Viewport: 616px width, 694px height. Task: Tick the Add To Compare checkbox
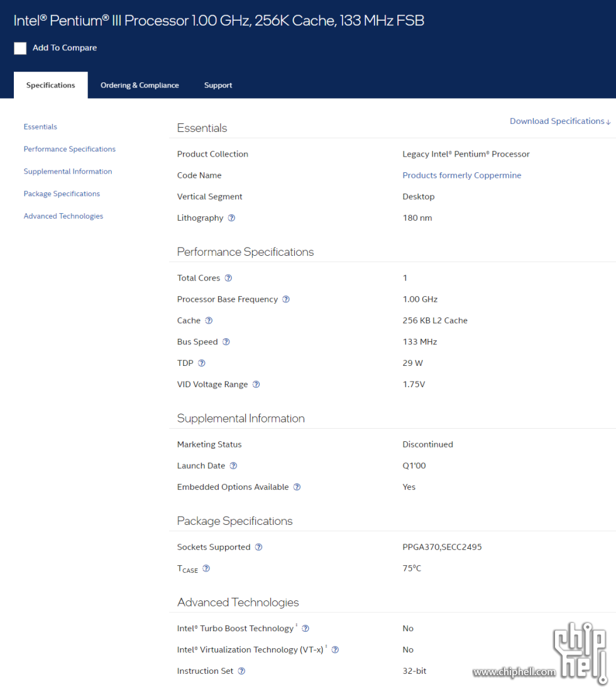click(20, 48)
